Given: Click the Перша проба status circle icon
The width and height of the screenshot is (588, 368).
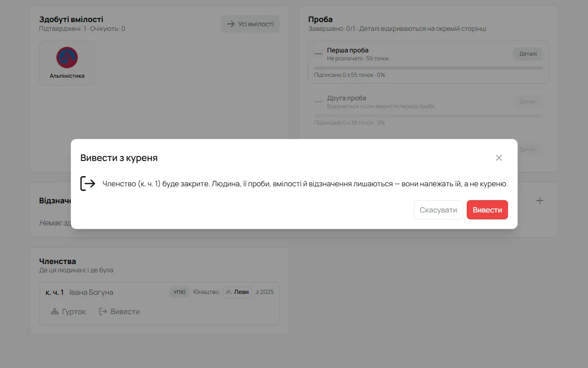Looking at the screenshot, I should tap(318, 54).
